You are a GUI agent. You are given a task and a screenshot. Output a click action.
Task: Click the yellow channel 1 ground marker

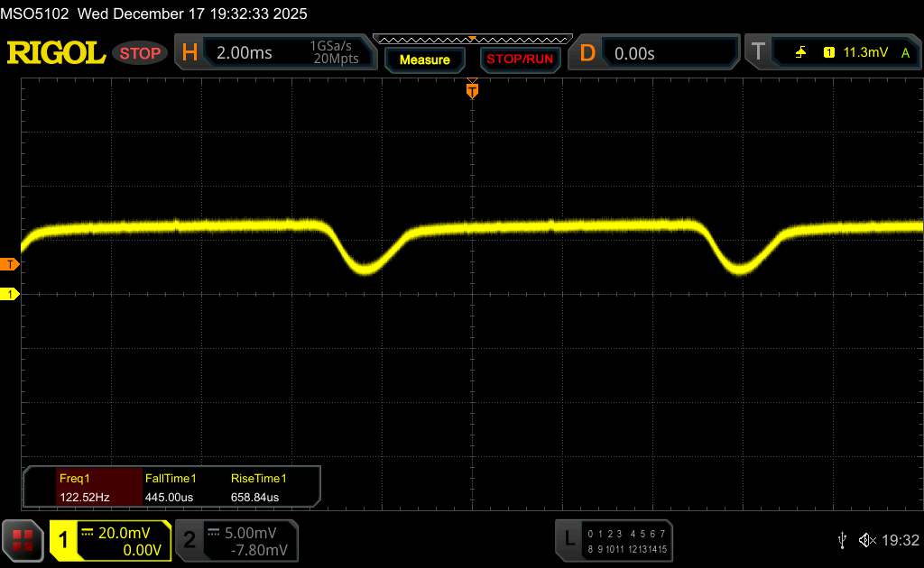[x=9, y=294]
